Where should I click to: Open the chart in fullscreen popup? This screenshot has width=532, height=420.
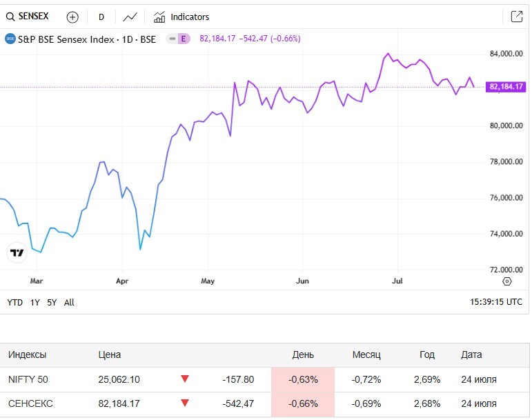(x=516, y=17)
